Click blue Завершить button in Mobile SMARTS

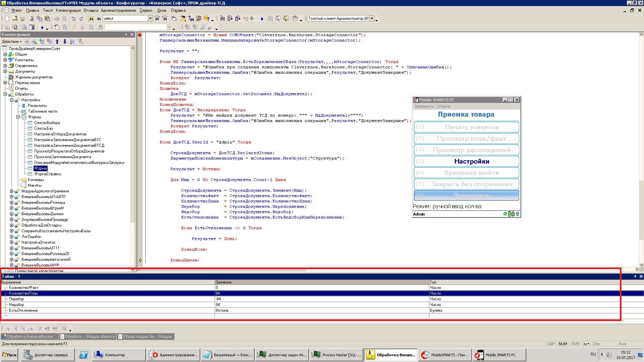pos(467,195)
